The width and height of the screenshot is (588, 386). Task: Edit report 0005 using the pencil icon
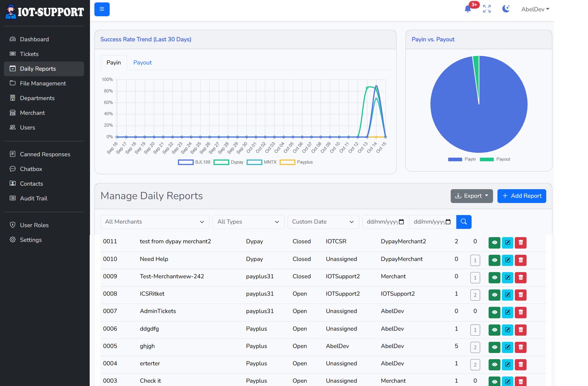507,347
